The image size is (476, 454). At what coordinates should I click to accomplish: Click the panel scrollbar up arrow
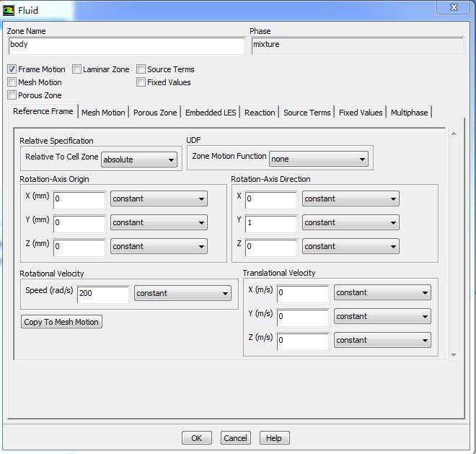pyautogui.click(x=454, y=134)
